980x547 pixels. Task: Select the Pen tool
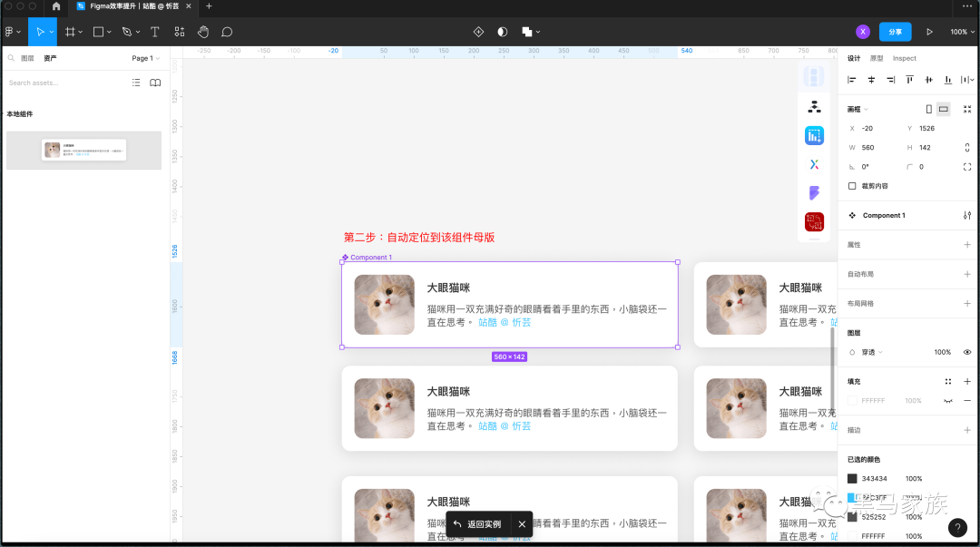(126, 31)
